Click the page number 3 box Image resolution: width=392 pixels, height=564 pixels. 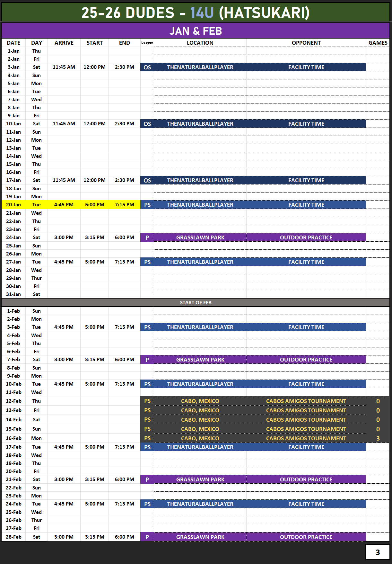click(378, 552)
